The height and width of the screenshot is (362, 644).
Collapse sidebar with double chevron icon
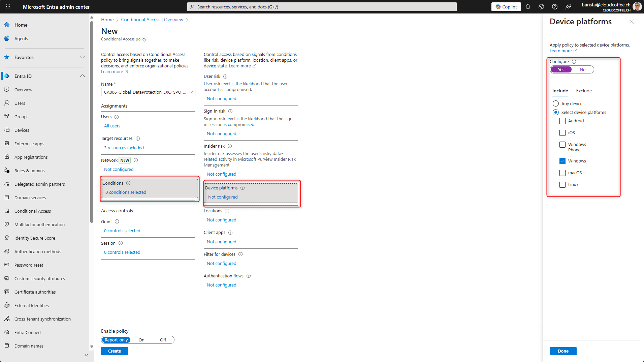(86, 355)
